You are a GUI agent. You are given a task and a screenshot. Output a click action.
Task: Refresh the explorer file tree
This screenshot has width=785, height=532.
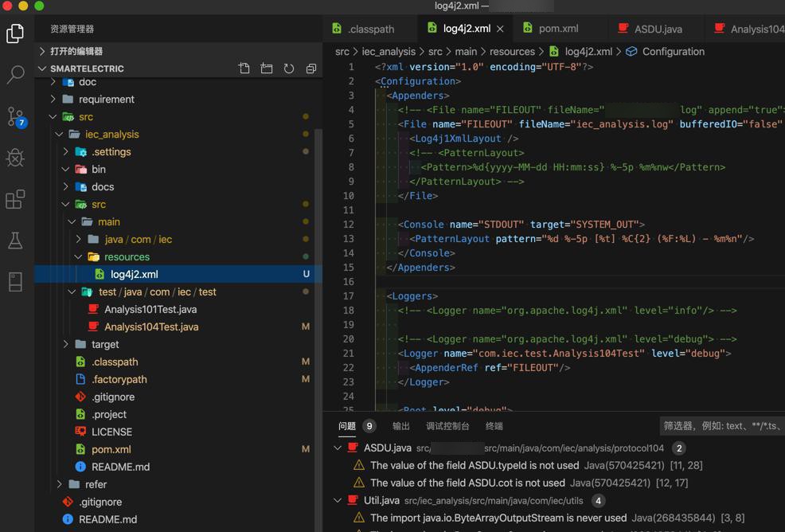[289, 68]
